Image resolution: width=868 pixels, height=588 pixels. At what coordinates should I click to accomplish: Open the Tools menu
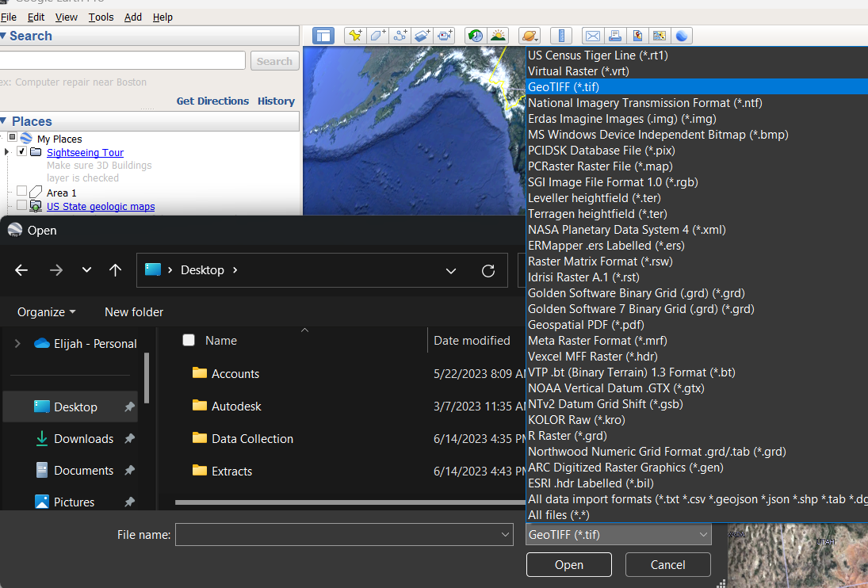tap(101, 17)
